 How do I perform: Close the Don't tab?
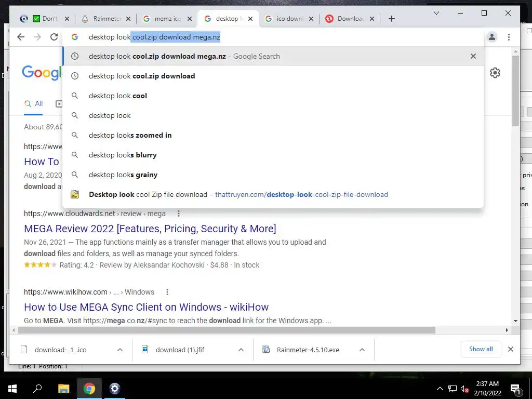[67, 19]
